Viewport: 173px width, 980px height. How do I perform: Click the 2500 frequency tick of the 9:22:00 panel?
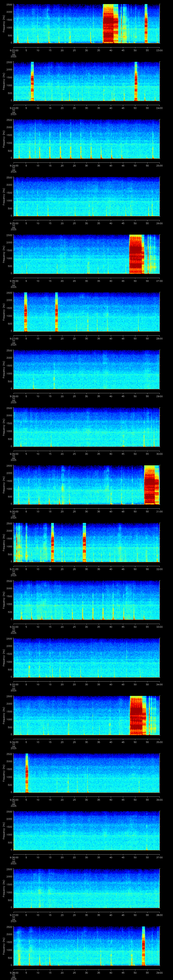coord(9,5)
